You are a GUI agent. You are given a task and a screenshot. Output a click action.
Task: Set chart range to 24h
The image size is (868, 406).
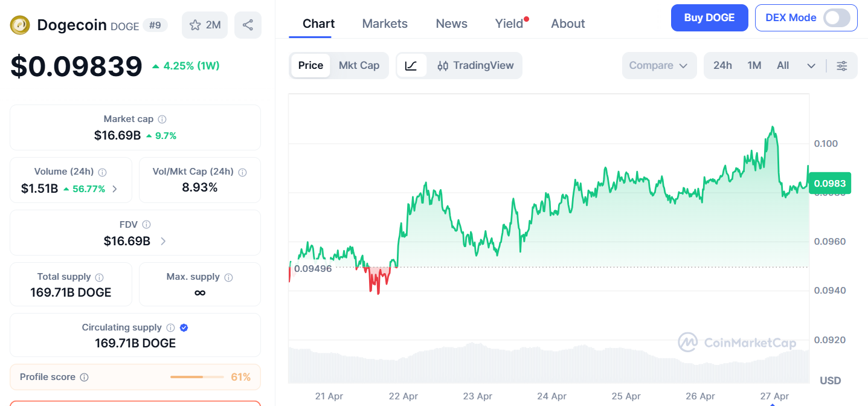(x=722, y=65)
